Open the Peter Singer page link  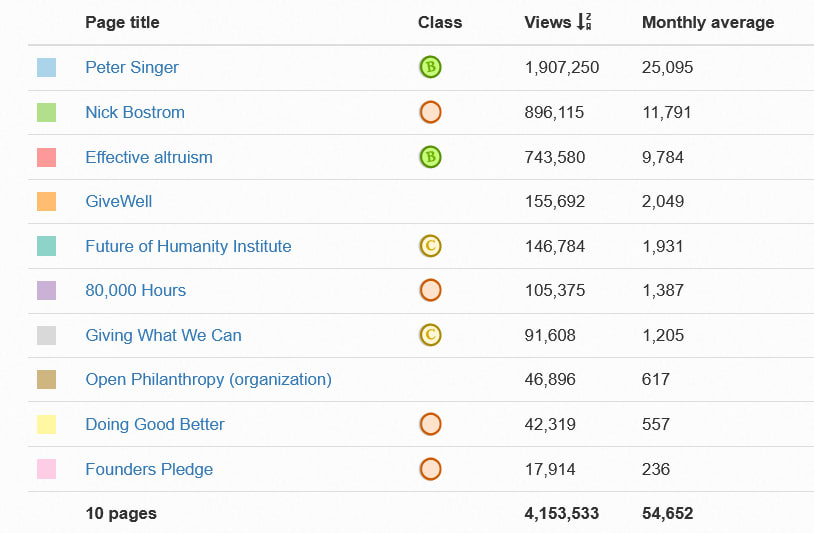[x=132, y=68]
